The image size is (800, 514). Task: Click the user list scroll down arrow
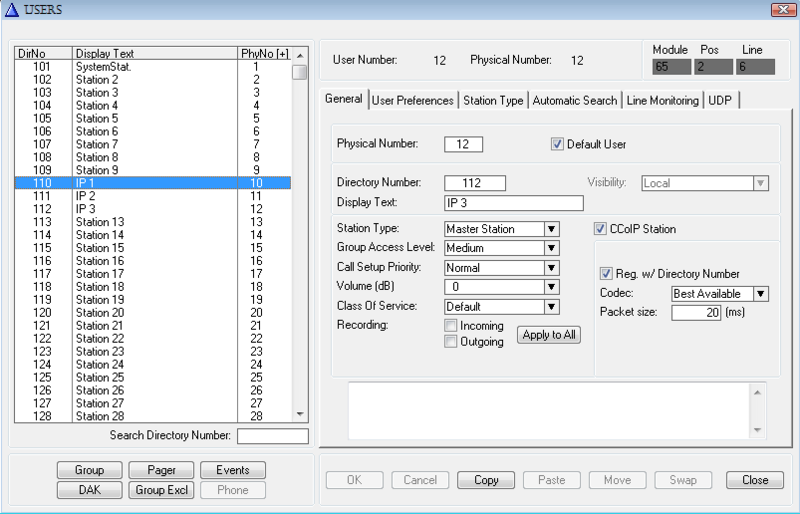point(300,414)
